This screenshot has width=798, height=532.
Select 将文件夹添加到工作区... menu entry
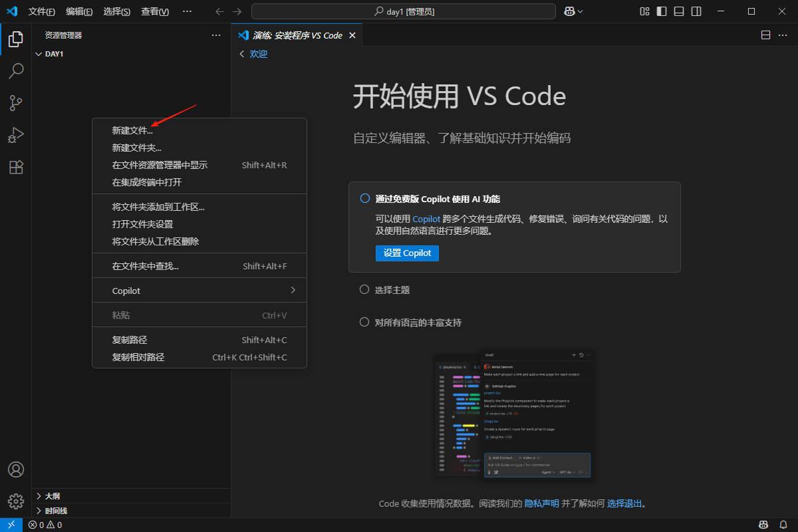199,207
